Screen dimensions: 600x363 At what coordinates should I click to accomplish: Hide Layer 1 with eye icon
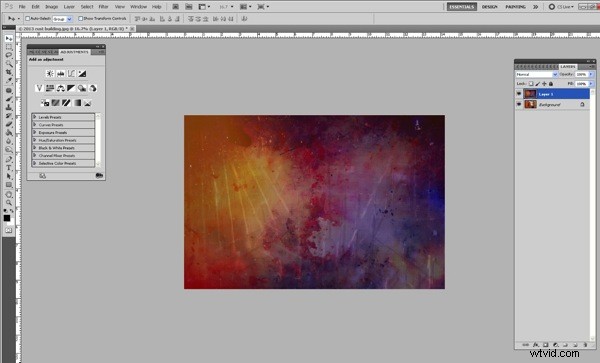point(519,94)
